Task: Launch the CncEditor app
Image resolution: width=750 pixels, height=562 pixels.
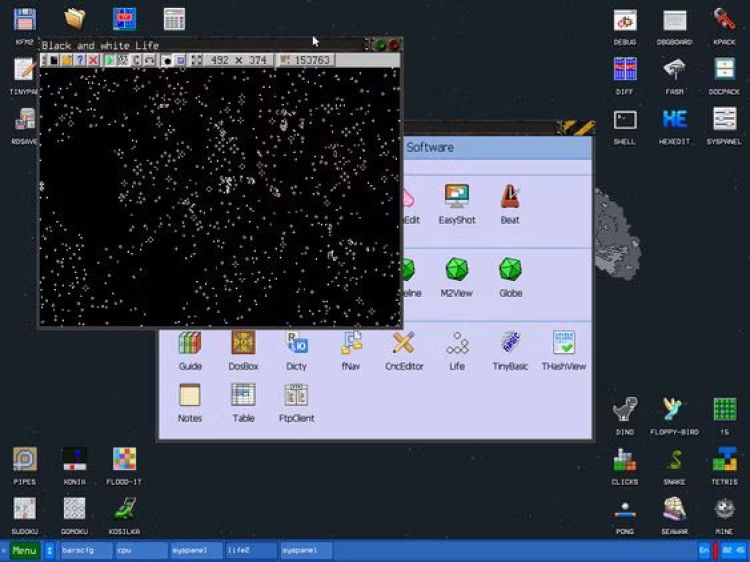Action: pyautogui.click(x=403, y=350)
